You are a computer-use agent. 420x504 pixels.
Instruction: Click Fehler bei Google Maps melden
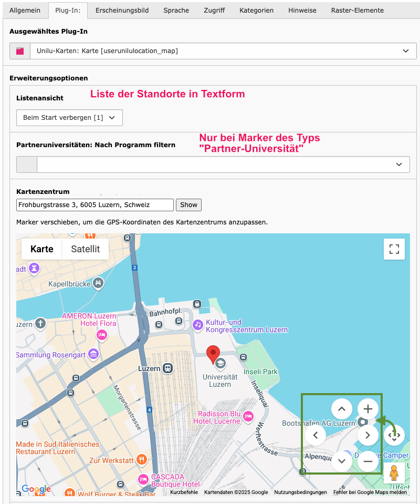[370, 492]
